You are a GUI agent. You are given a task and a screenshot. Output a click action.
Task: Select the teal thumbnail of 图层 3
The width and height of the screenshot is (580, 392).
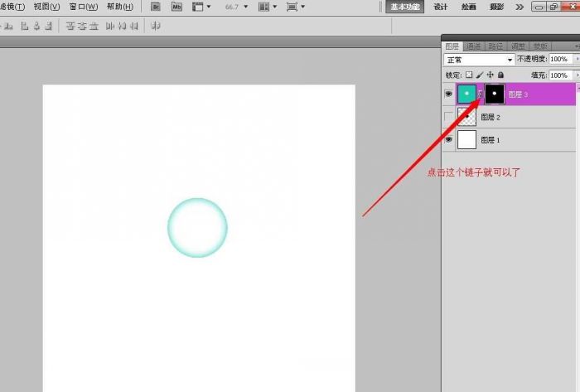pyautogui.click(x=467, y=94)
